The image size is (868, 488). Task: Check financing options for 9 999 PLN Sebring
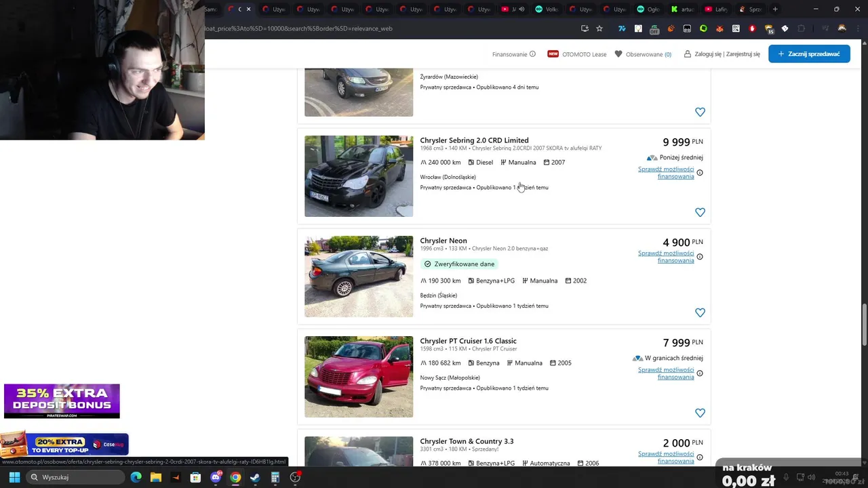pyautogui.click(x=666, y=173)
